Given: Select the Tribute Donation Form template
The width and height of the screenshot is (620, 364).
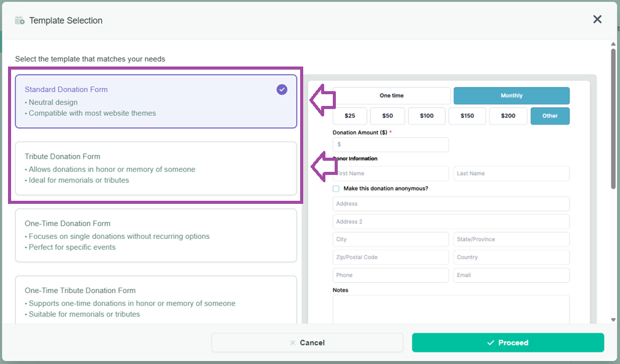Looking at the screenshot, I should (x=155, y=168).
